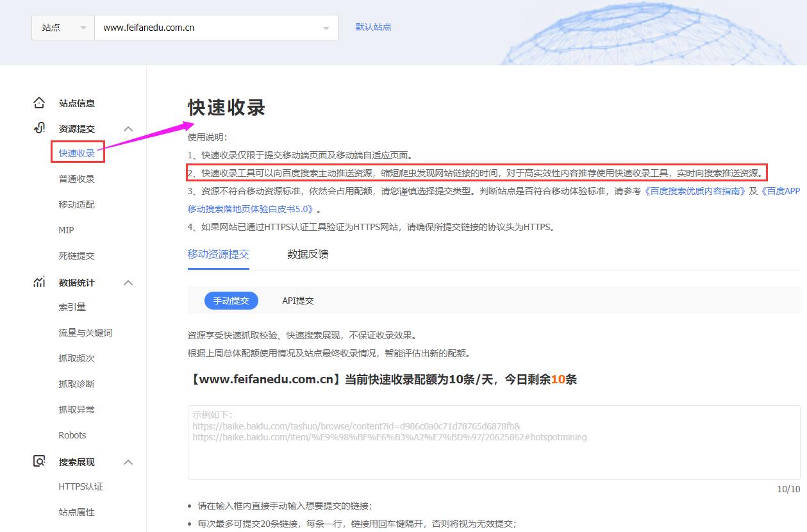Viewport: 807px width, 532px height.
Task: Click the 资源提交 section icon
Action: (x=39, y=128)
